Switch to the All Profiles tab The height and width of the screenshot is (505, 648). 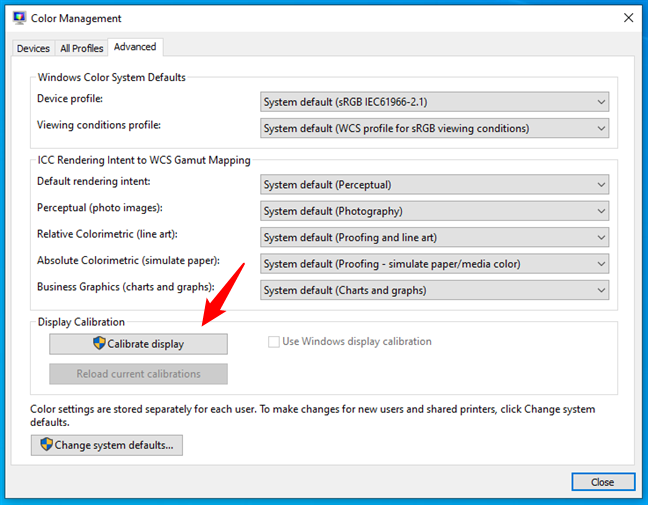(x=81, y=48)
